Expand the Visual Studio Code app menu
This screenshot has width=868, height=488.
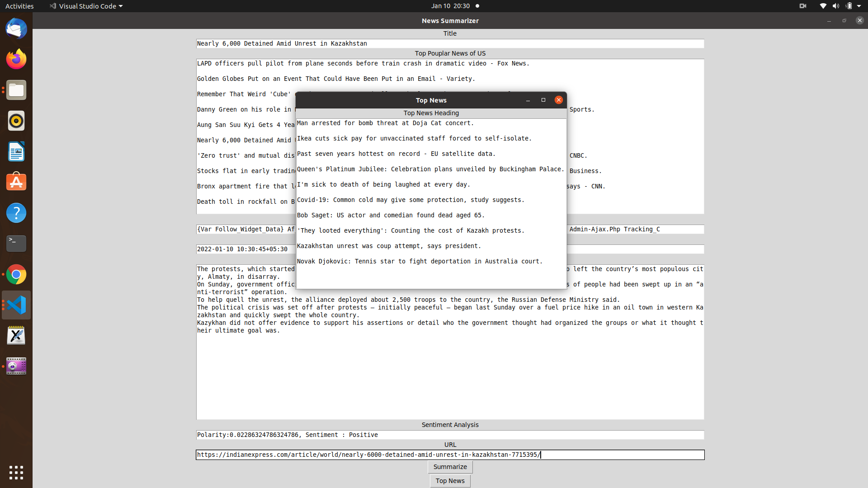[86, 6]
